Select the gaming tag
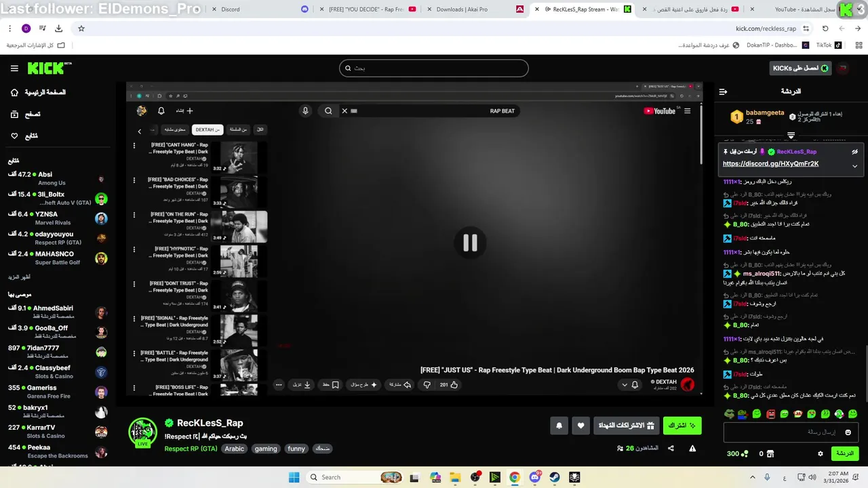This screenshot has width=868, height=488. point(266,449)
